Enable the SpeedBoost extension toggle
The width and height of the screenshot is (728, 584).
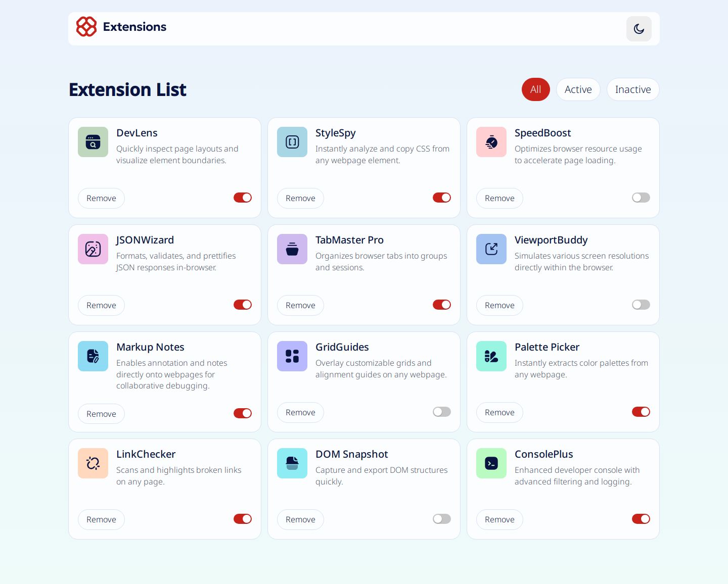(641, 198)
